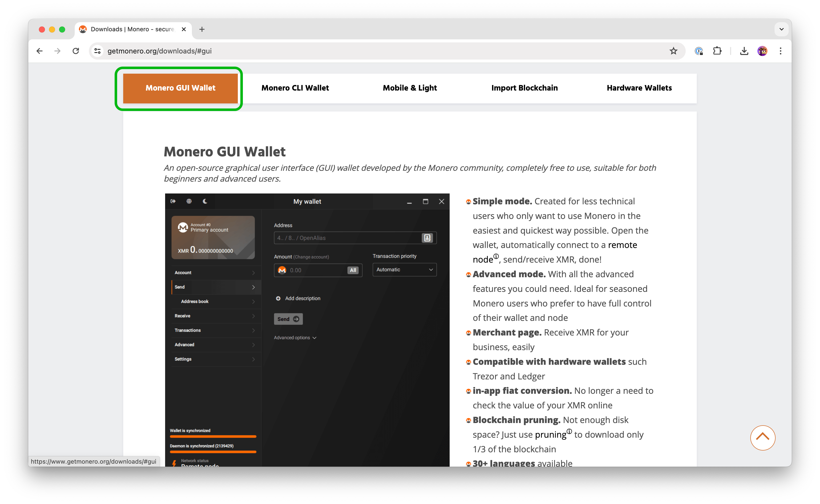Close the Downloads | Monero tab
The image size is (820, 504).
184,29
